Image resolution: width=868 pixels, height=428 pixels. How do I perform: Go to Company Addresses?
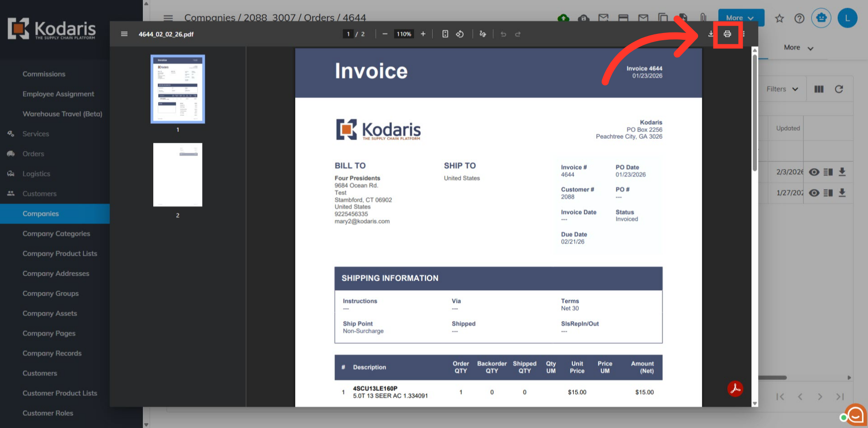click(56, 273)
